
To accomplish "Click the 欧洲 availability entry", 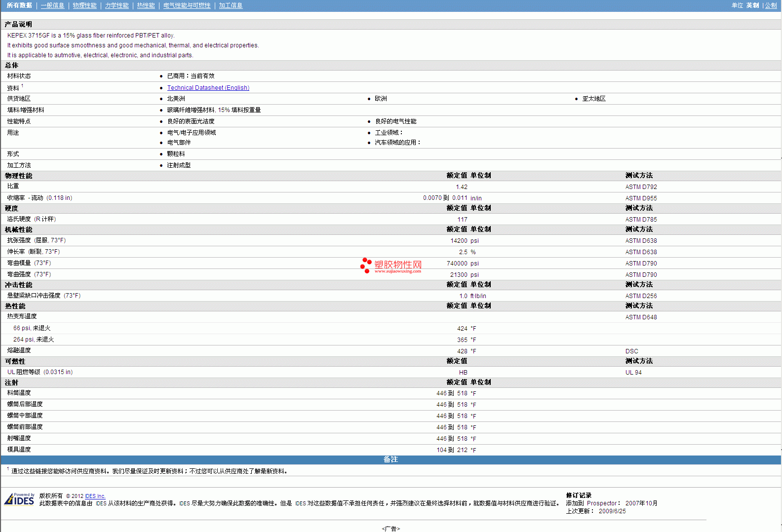I will [x=381, y=99].
